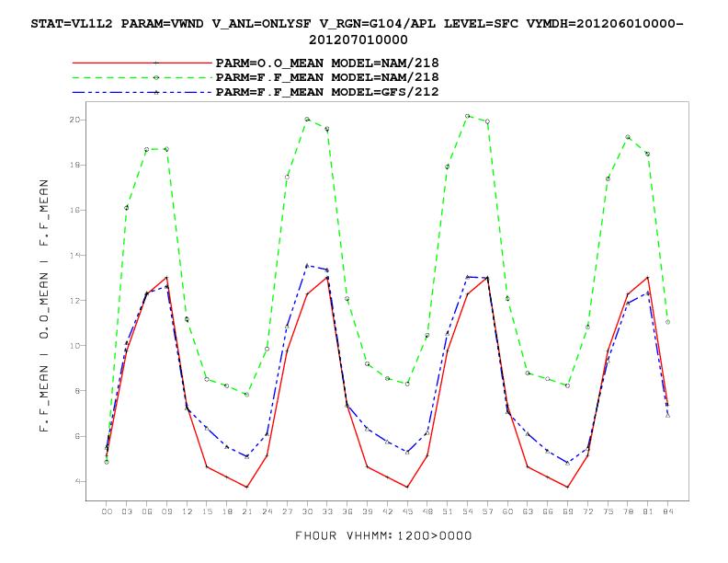
Task: Click x-axis tick label 30
Action: tap(307, 511)
